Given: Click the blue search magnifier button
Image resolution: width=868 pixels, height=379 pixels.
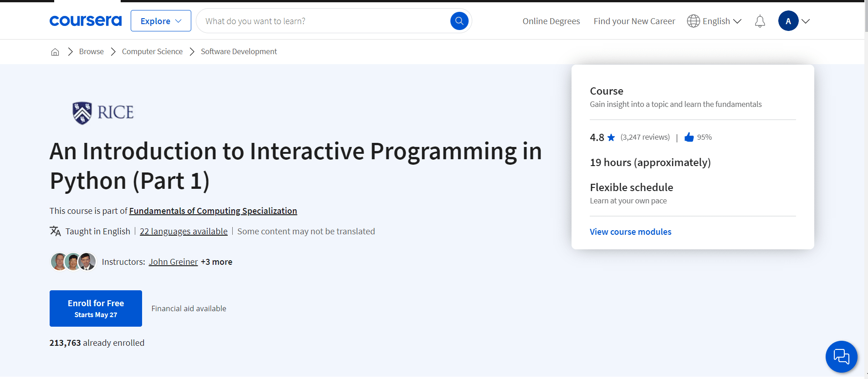Looking at the screenshot, I should (459, 21).
